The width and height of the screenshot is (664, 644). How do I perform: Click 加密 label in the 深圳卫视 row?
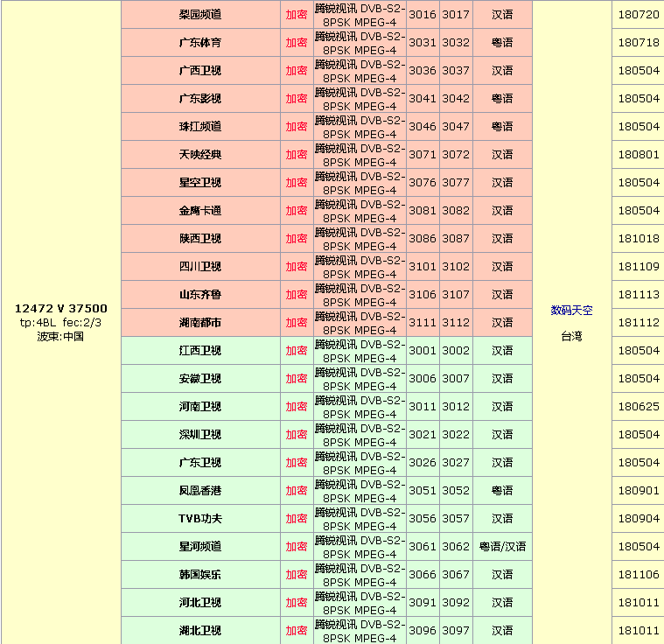[x=296, y=435]
